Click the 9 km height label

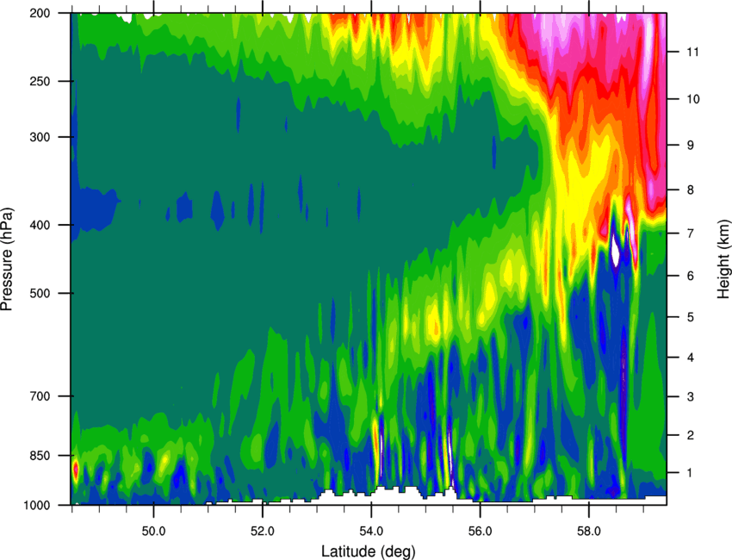click(x=691, y=146)
